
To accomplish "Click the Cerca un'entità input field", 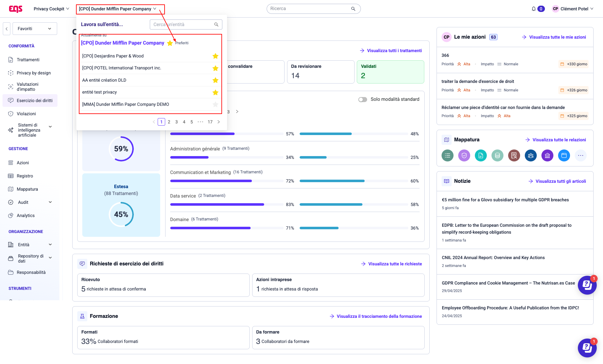I will click(x=186, y=24).
